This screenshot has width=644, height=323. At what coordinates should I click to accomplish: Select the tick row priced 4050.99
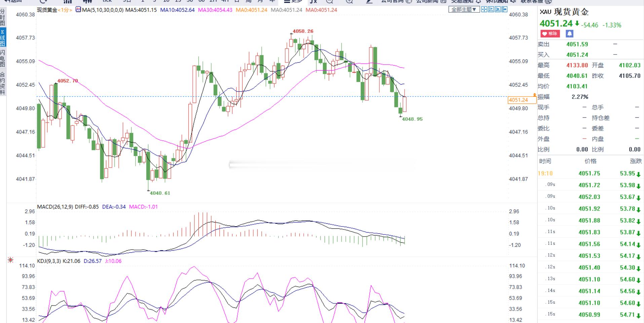591,315
